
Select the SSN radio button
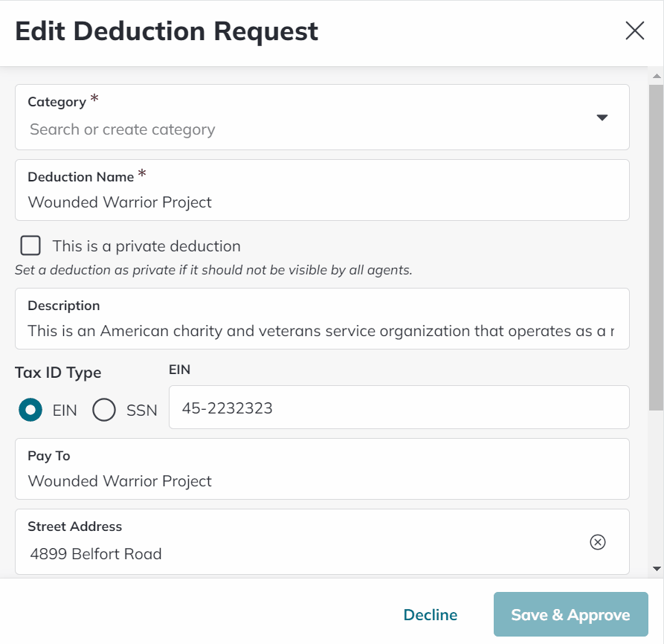(x=104, y=410)
